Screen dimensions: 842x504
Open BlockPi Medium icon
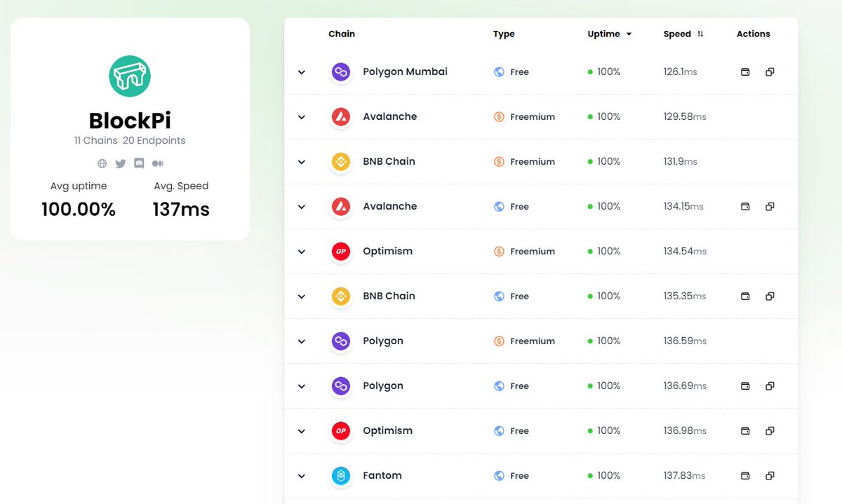(158, 163)
